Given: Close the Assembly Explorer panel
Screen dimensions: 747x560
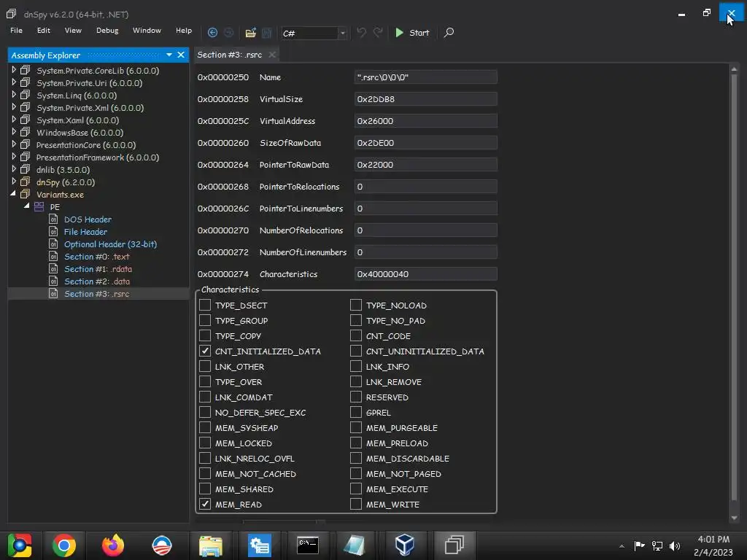Looking at the screenshot, I should 181,55.
